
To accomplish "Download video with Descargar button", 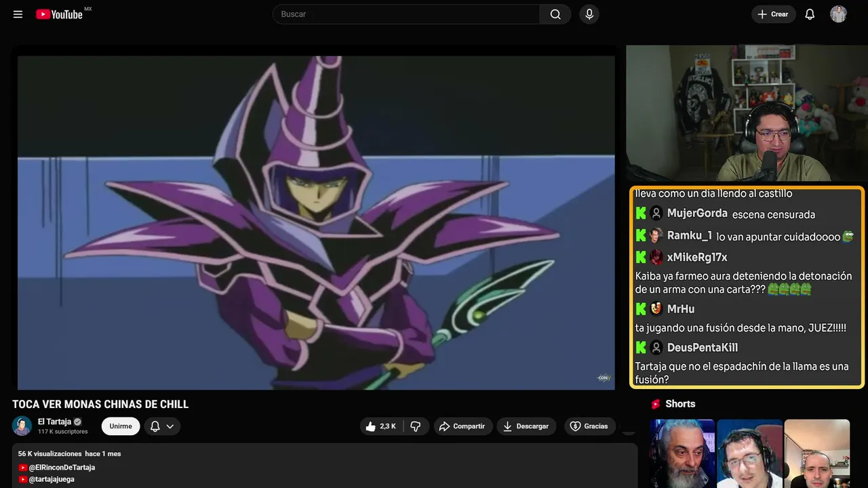I will (x=526, y=426).
